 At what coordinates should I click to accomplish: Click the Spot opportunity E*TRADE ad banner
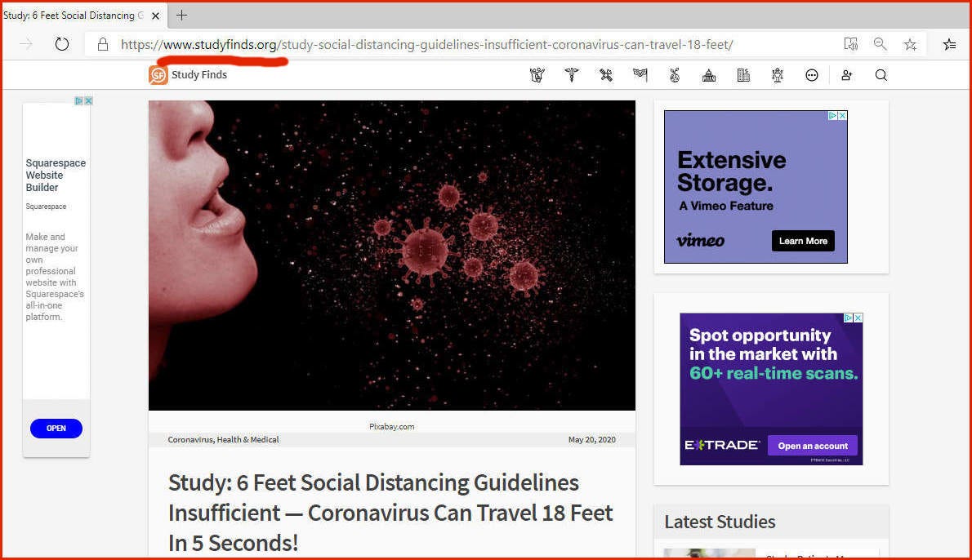(x=771, y=389)
